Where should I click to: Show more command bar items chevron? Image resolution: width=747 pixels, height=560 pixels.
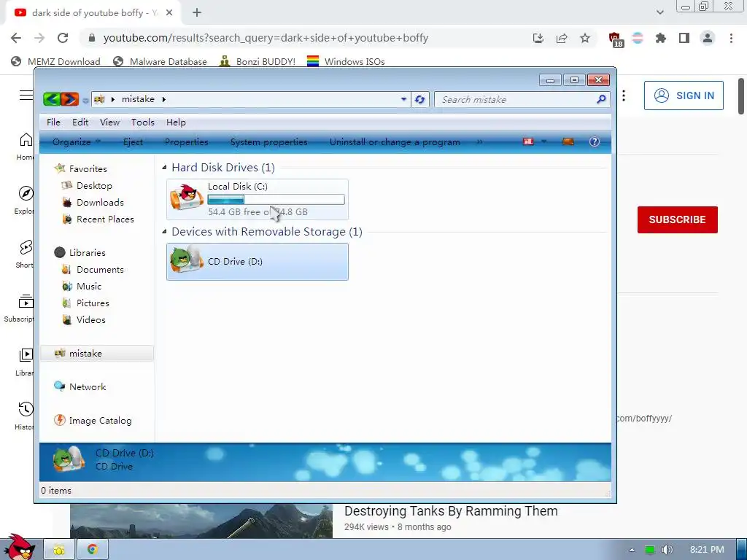tap(480, 142)
